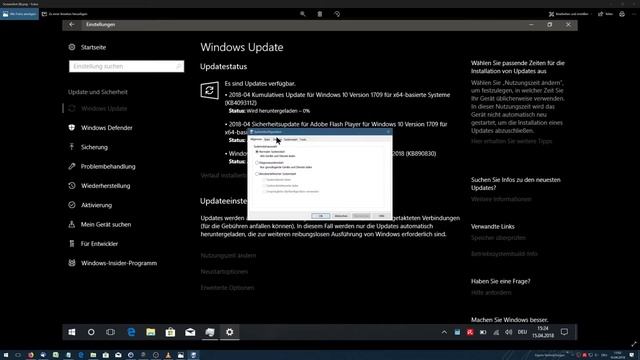The image size is (640, 360).
Task: Click the DEU language indicator
Action: [522, 332]
